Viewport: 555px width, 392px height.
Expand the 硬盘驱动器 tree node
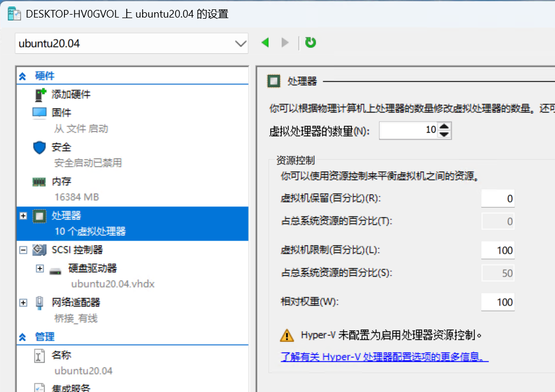[40, 269]
